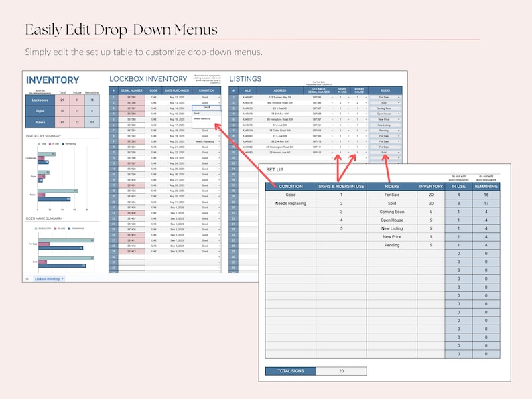Open the Riders dropdown showing Coming Soon in Listings

399,108
